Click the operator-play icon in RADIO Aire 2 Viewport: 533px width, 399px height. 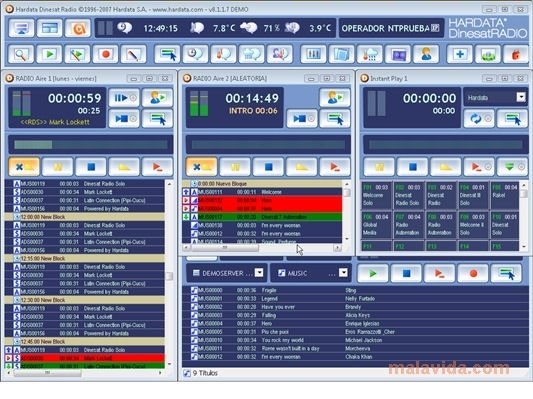click(x=335, y=98)
